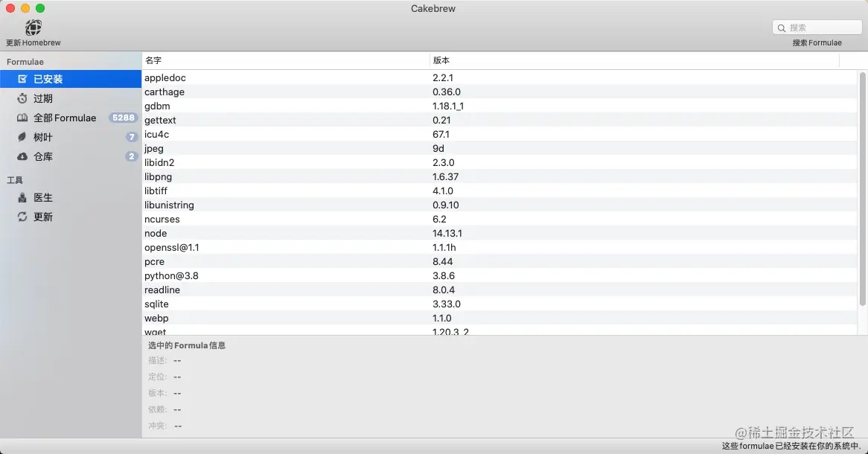This screenshot has width=868, height=454.
Task: Click the 过期 clock icon in sidebar
Action: coord(22,98)
